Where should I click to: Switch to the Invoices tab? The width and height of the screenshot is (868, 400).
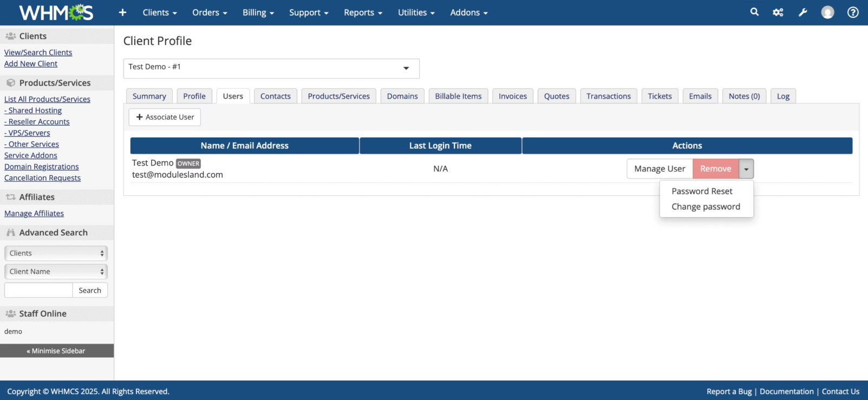[512, 96]
